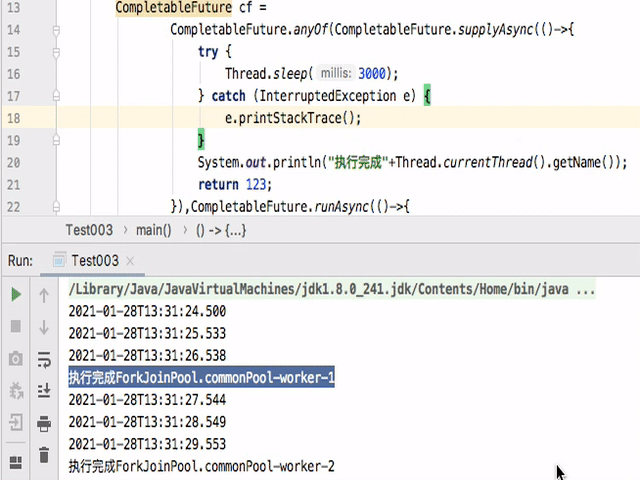Collapse code block at line 14
The height and width of the screenshot is (480, 640).
[56, 30]
